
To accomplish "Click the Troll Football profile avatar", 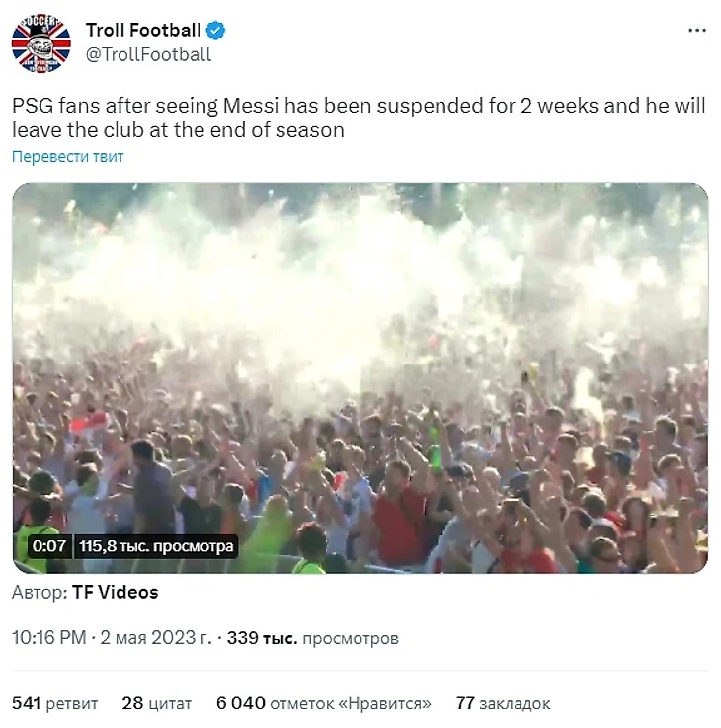I will coord(41,42).
